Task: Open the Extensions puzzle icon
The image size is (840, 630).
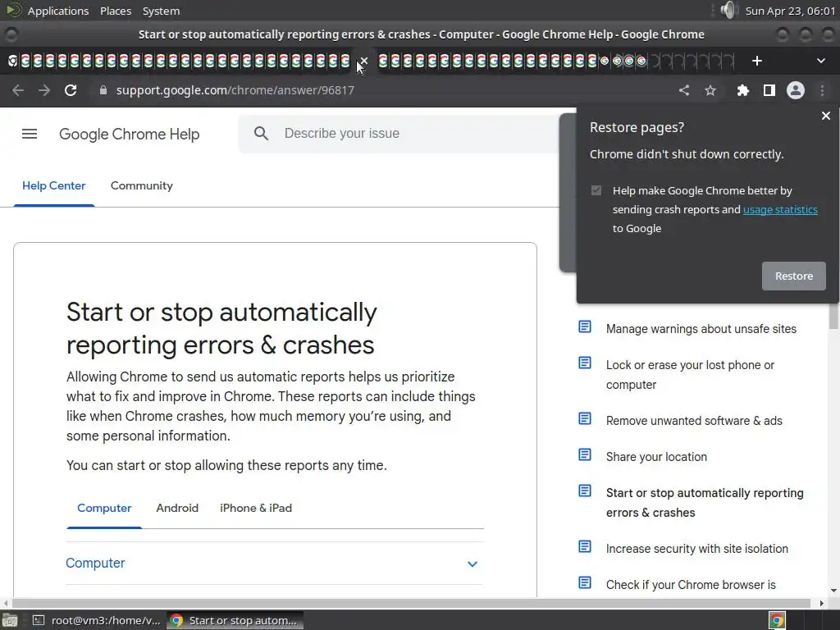Action: [x=742, y=90]
